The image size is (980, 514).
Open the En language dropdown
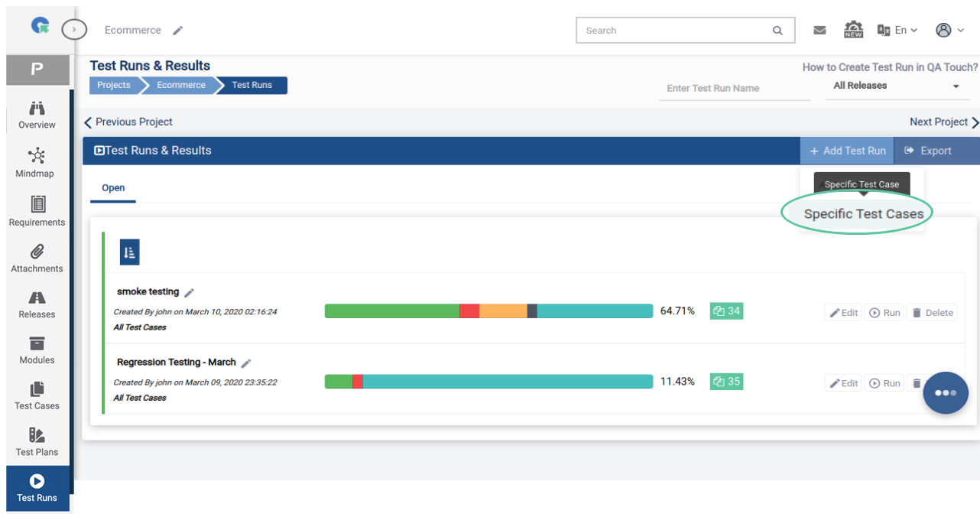(897, 31)
